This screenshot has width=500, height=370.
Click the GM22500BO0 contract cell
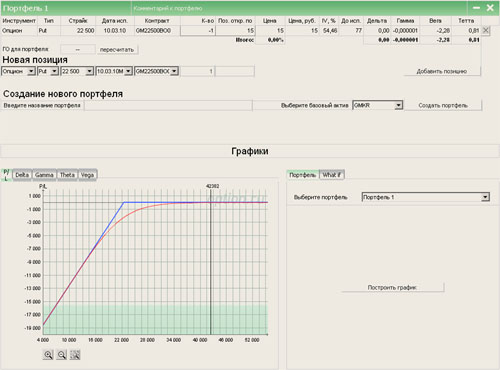click(157, 31)
